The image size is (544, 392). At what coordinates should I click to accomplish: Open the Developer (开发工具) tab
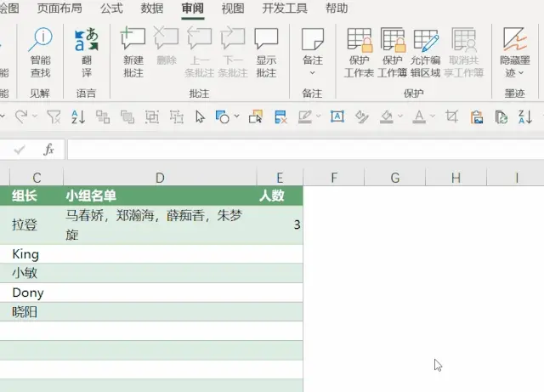[285, 8]
